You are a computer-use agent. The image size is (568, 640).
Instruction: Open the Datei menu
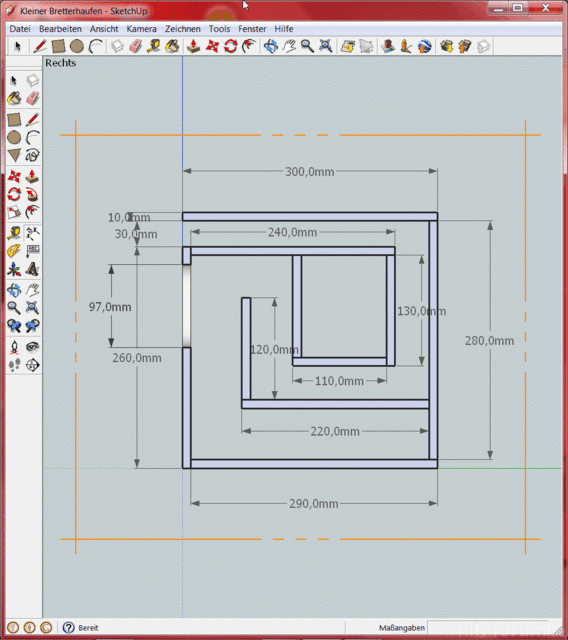(20, 29)
